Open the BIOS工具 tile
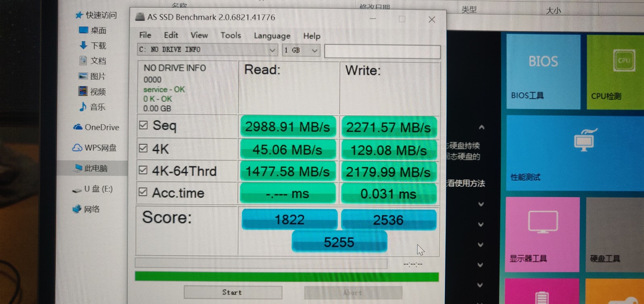Screen dimensions: 644x304 point(543,72)
